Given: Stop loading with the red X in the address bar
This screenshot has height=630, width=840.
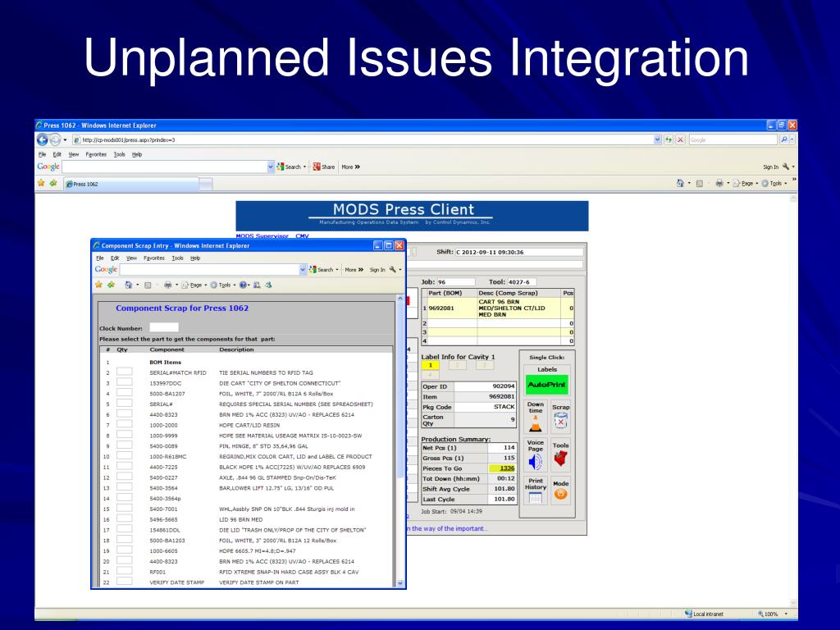Looking at the screenshot, I should [x=680, y=139].
